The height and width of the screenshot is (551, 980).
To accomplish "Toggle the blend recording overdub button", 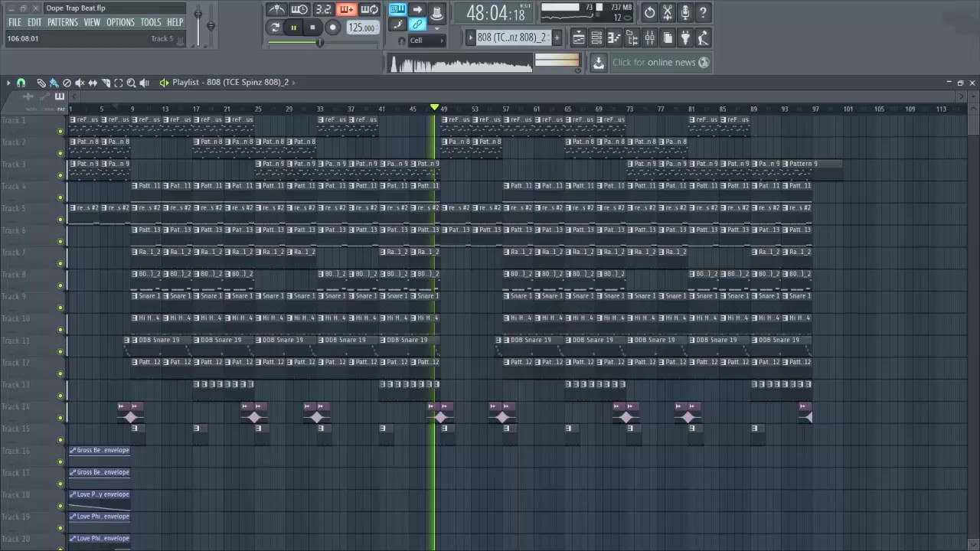I will [346, 10].
